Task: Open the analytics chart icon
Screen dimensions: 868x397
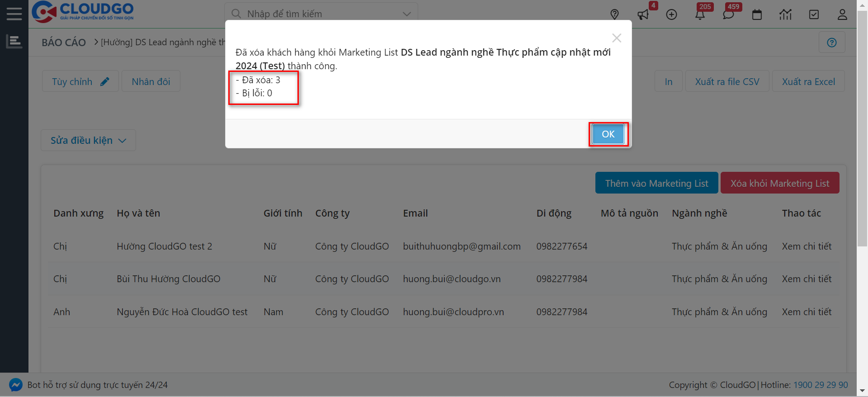Action: pyautogui.click(x=785, y=14)
